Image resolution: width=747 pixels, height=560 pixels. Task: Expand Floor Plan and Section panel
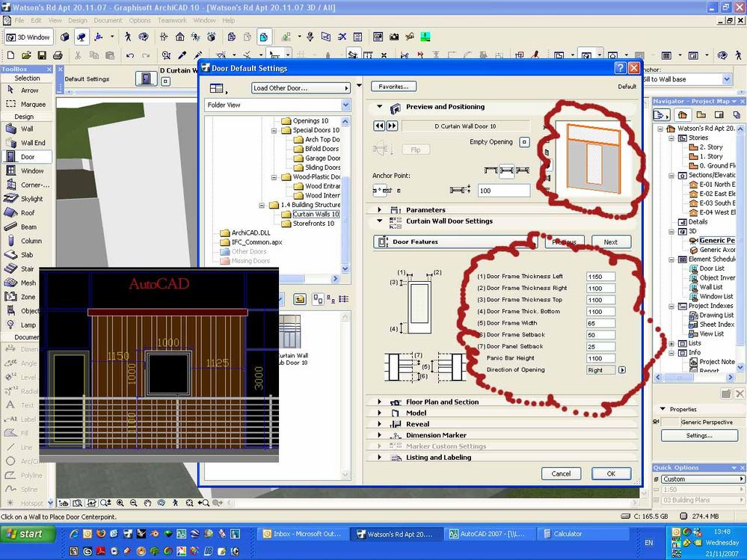point(380,401)
